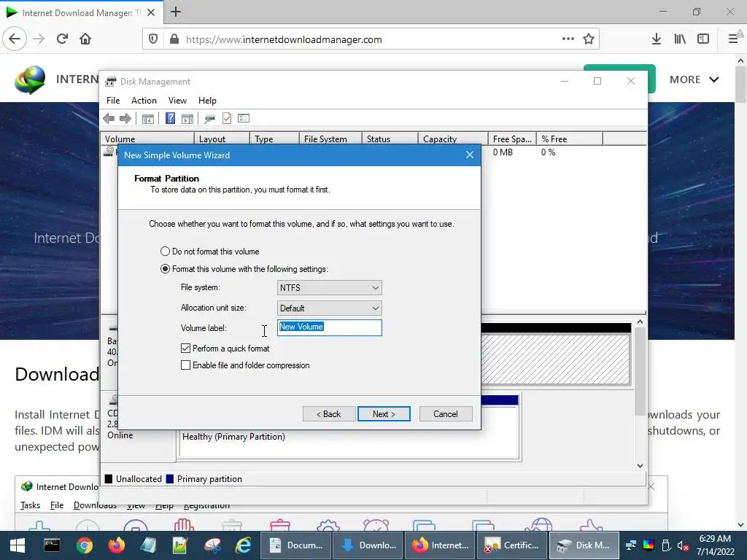Open the Firefox Library icon
The width and height of the screenshot is (747, 560).
680,39
